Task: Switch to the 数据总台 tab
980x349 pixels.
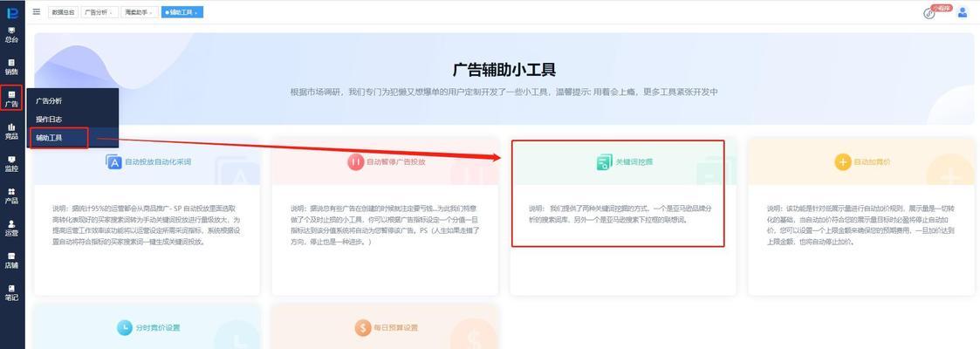Action: pyautogui.click(x=63, y=12)
